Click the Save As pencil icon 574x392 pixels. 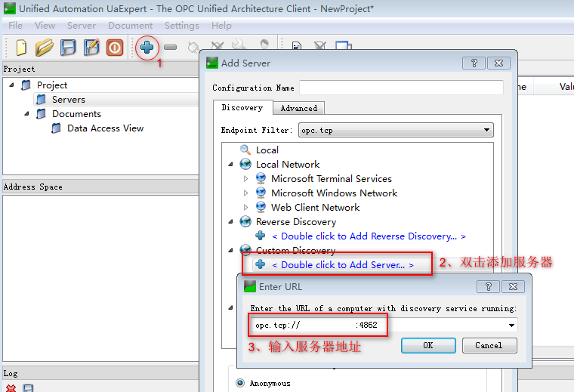pos(91,48)
